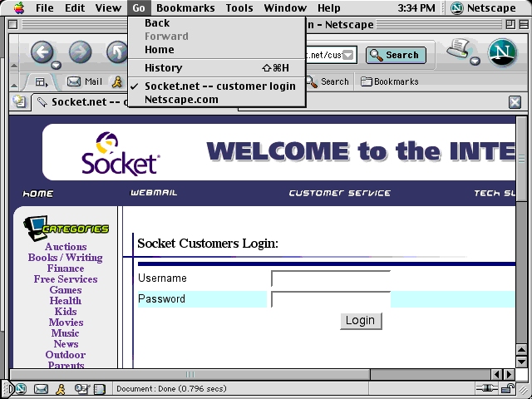Click the Netscape N logo throbber
Screen dimensions: 532x399
click(502, 53)
